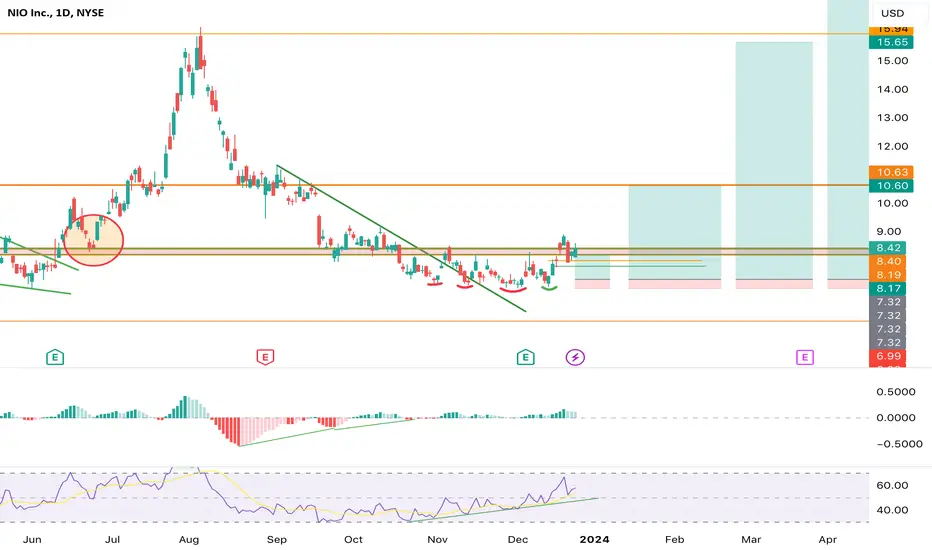Select the green long-position box above March

pyautogui.click(x=774, y=161)
